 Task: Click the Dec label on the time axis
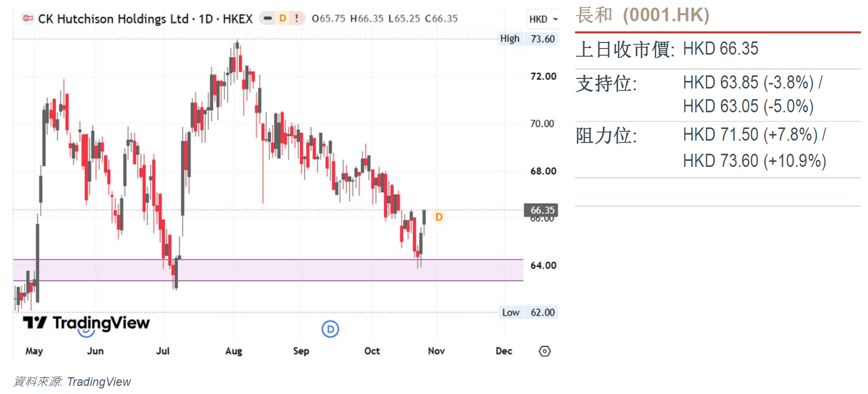click(x=504, y=351)
